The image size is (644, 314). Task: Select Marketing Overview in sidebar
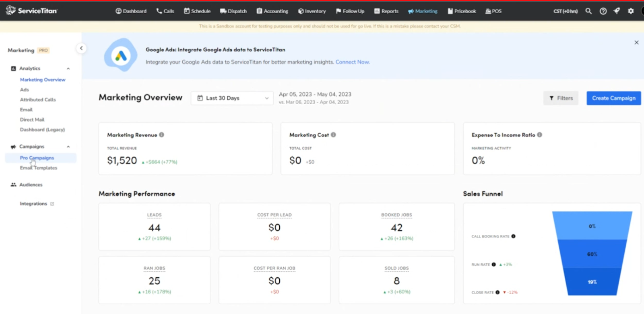pyautogui.click(x=43, y=80)
